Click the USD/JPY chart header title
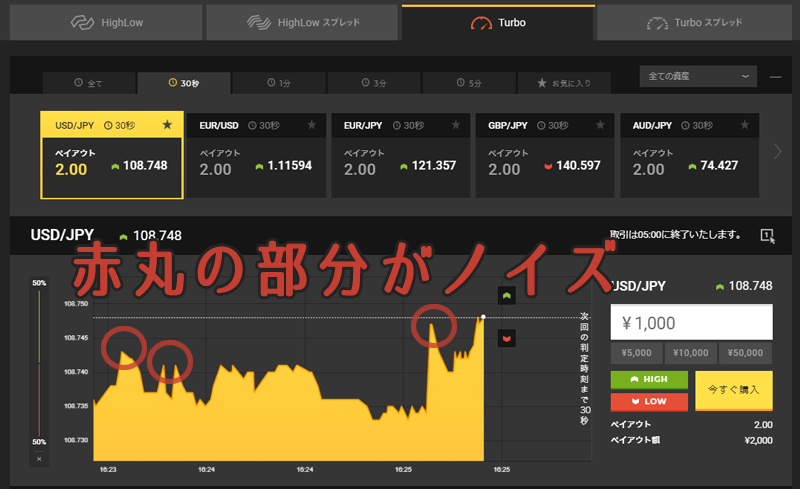The height and width of the screenshot is (489, 800). [x=62, y=235]
